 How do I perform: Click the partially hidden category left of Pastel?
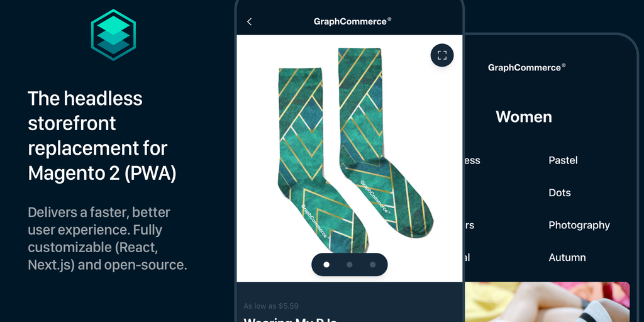tap(473, 160)
